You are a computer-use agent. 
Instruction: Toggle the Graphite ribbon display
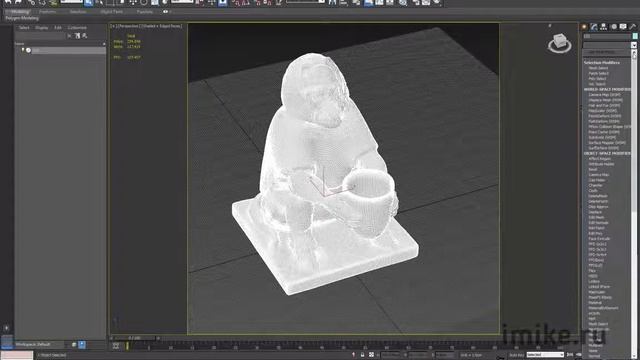(368, 2)
